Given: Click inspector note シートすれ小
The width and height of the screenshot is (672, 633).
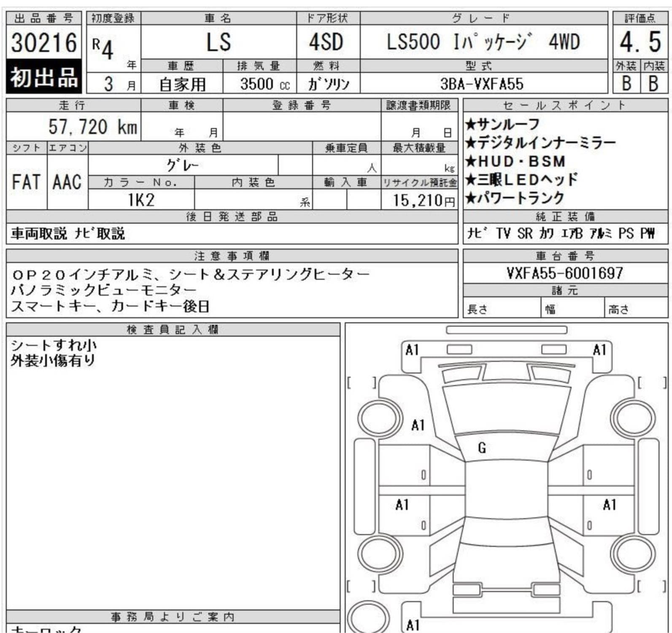Looking at the screenshot, I should click(54, 345).
